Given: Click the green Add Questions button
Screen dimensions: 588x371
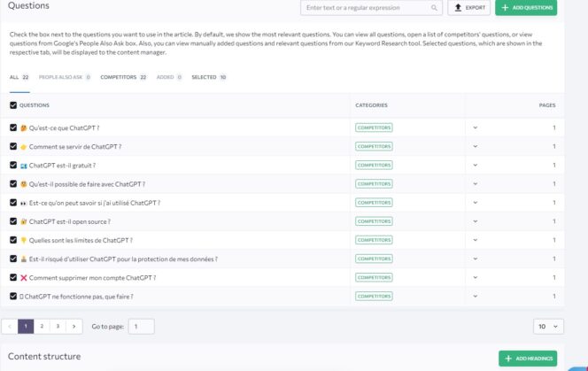Looking at the screenshot, I should pos(526,8).
